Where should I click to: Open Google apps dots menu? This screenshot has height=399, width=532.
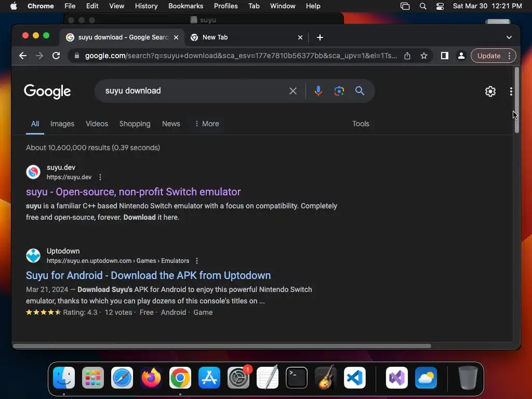click(511, 91)
